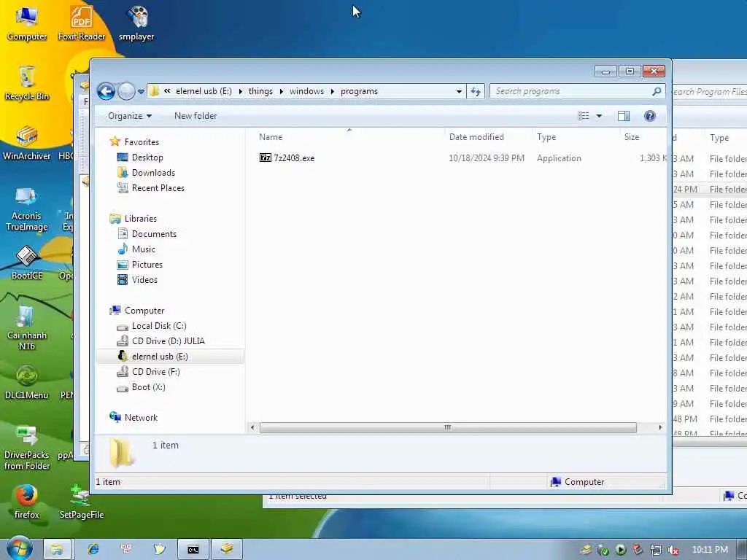Open Recent Places

158,187
